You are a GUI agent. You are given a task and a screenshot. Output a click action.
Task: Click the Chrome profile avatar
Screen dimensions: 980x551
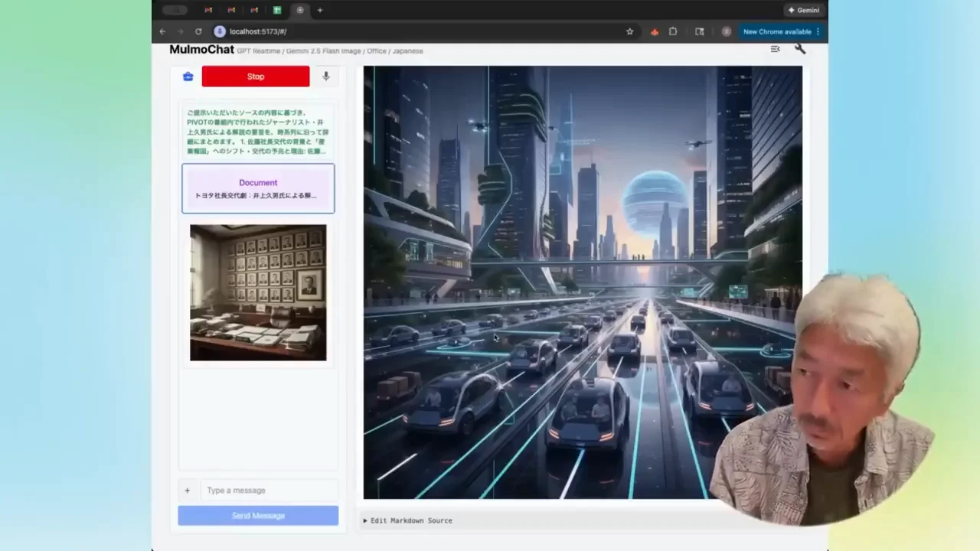coord(726,31)
